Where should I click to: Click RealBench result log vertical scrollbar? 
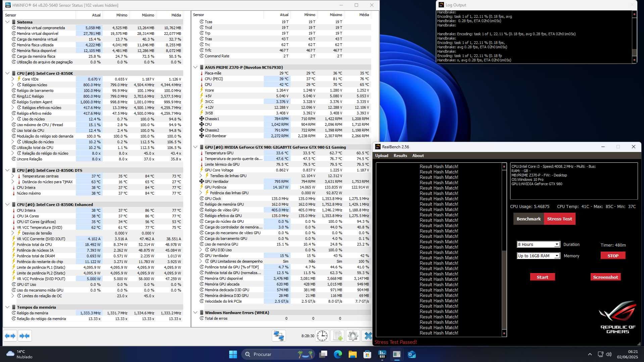[x=504, y=250]
